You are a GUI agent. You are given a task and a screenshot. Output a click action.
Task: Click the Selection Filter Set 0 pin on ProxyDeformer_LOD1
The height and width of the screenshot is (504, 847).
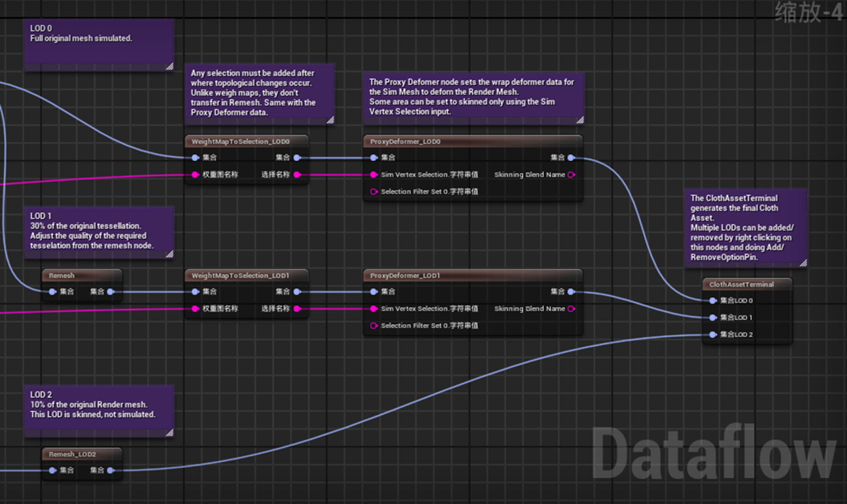pos(374,326)
